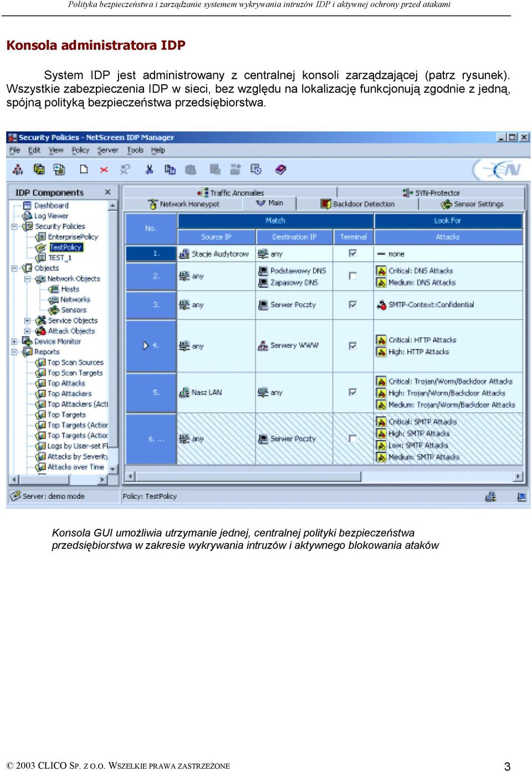Screen dimensions: 532x771
Task: Click the status bar monitor icon at far right
Action: tap(521, 497)
